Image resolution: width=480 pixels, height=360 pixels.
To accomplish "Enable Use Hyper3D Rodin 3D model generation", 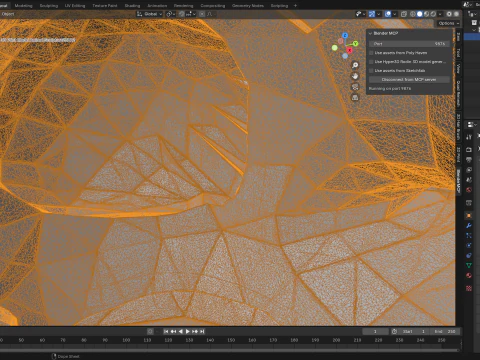I will (371, 62).
